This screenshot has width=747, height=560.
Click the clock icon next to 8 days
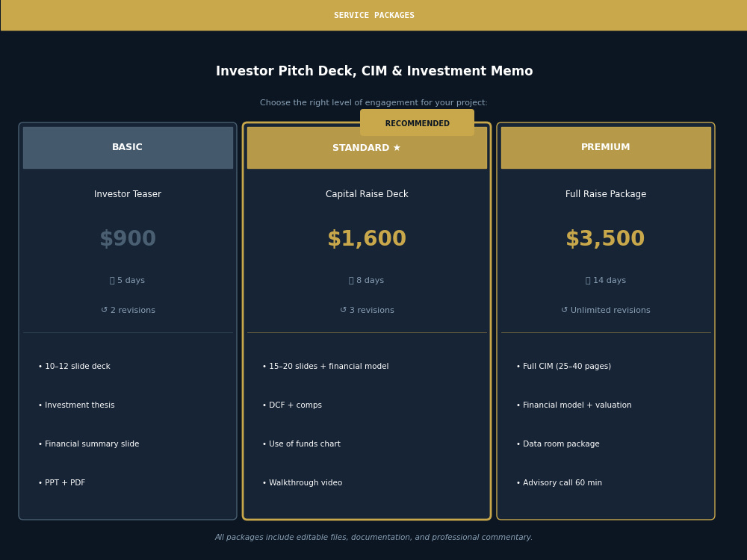(351, 281)
